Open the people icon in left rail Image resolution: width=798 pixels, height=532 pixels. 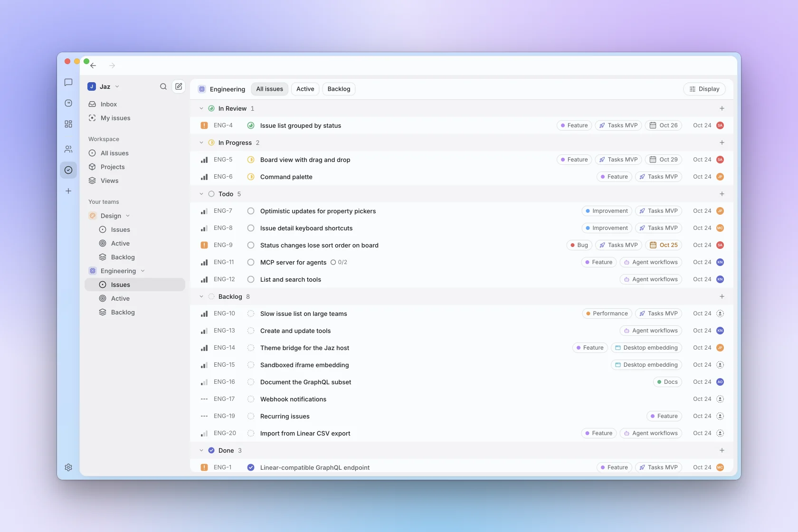[x=68, y=149]
